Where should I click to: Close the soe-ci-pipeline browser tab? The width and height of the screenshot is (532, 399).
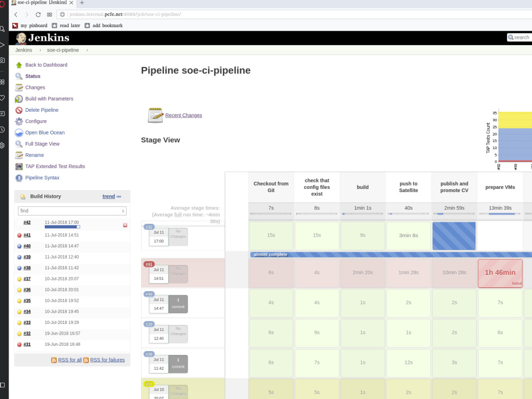pyautogui.click(x=71, y=3)
